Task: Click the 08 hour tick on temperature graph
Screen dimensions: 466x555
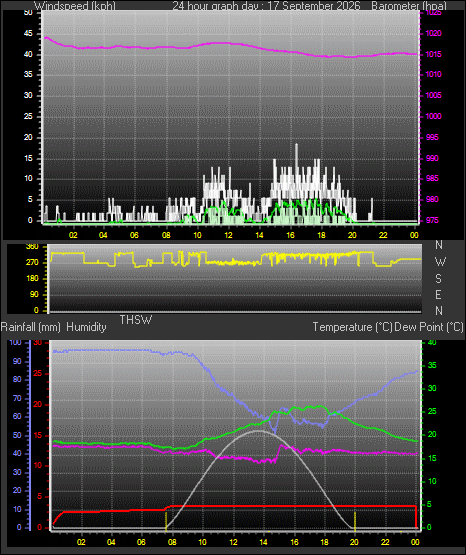Action: pyautogui.click(x=172, y=542)
